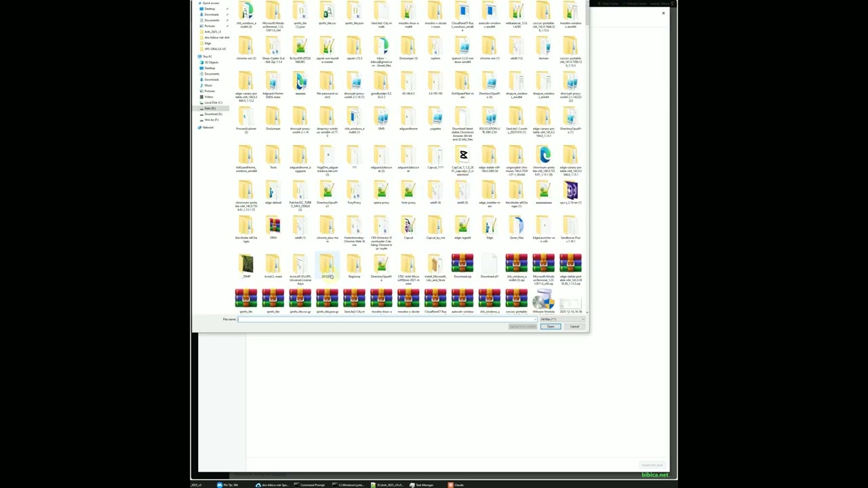Select the Capcut_1111 folder
The image size is (868, 488).
click(x=435, y=157)
